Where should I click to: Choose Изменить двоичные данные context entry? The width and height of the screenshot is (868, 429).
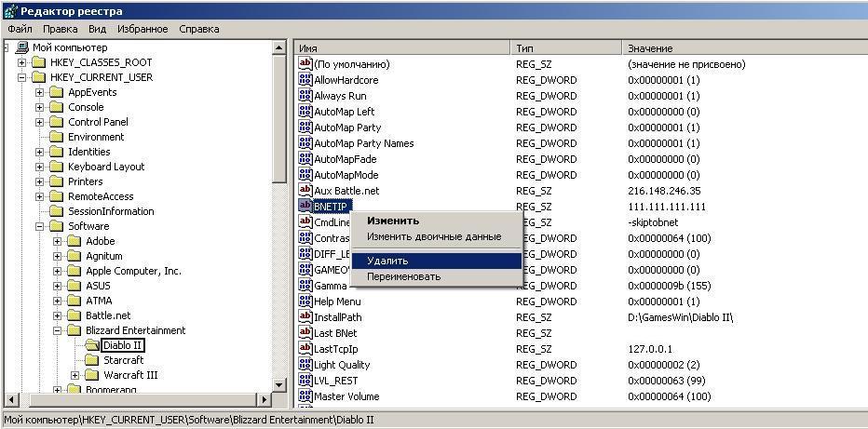437,236
